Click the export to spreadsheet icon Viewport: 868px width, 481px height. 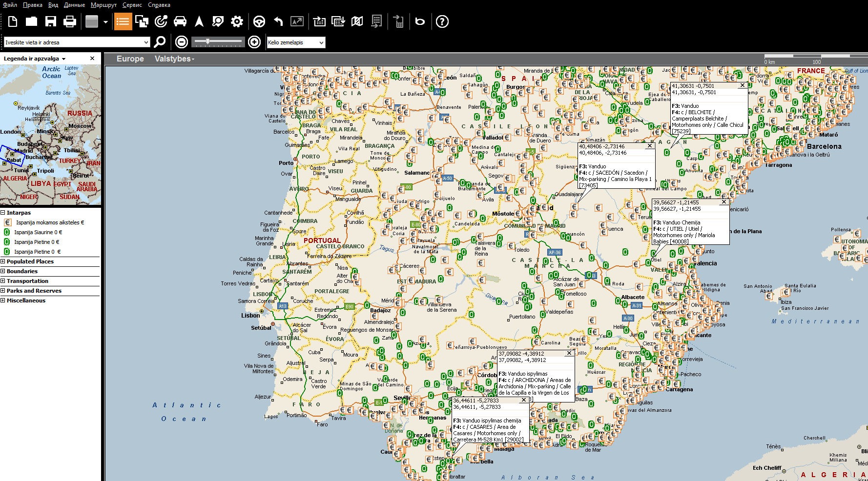point(376,21)
